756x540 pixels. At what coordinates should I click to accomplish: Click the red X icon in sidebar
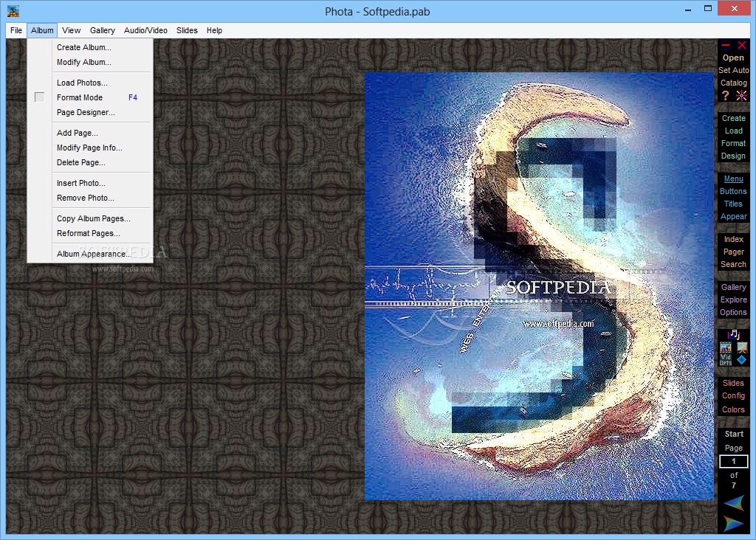741,45
